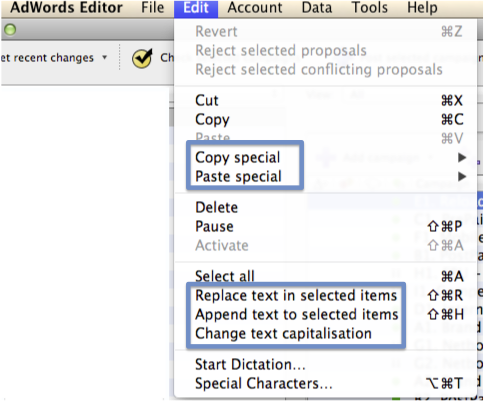The image size is (484, 401).
Task: Click the green window zoom button
Action: pos(10,30)
